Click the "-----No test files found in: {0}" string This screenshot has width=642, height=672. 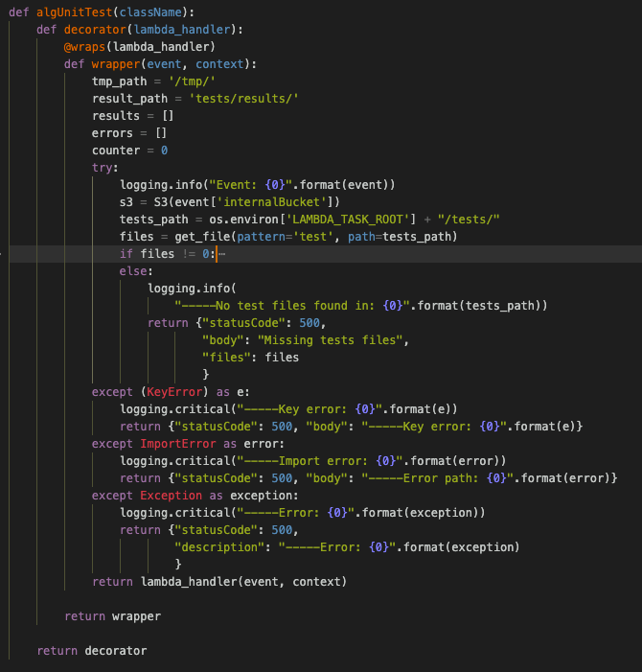(292, 306)
